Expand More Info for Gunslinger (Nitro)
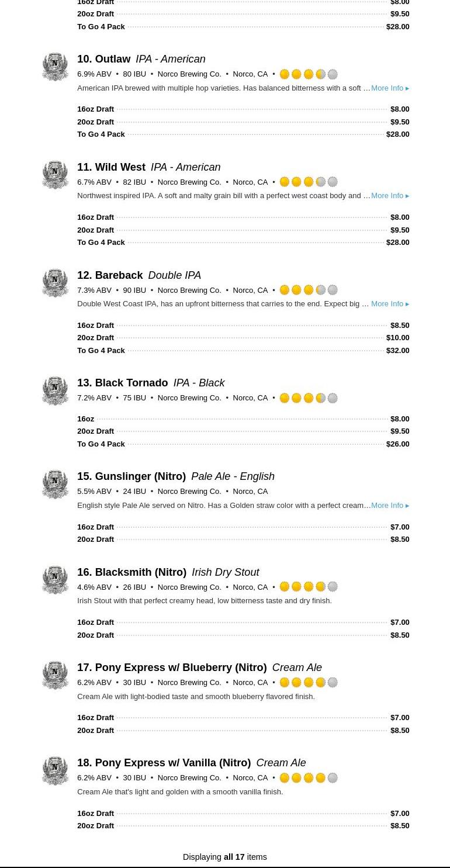450x868 pixels. (x=390, y=506)
